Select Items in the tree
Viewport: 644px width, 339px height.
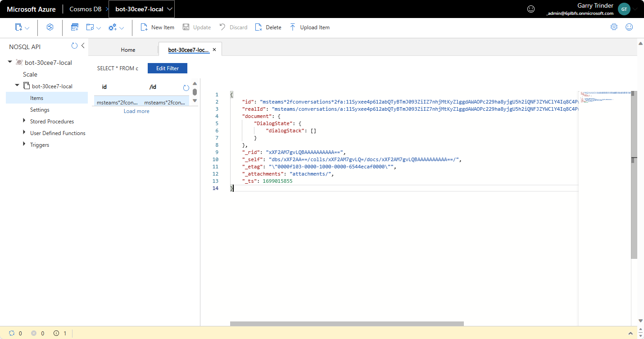[47, 98]
